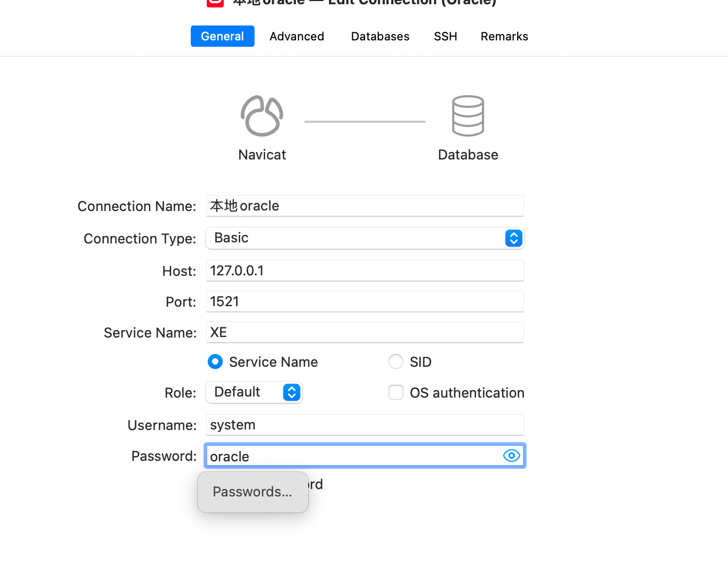Select the SID radio button

396,362
